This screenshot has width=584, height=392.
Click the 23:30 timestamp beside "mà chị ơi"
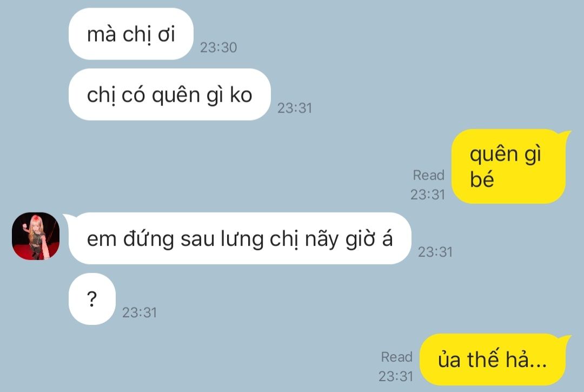218,47
